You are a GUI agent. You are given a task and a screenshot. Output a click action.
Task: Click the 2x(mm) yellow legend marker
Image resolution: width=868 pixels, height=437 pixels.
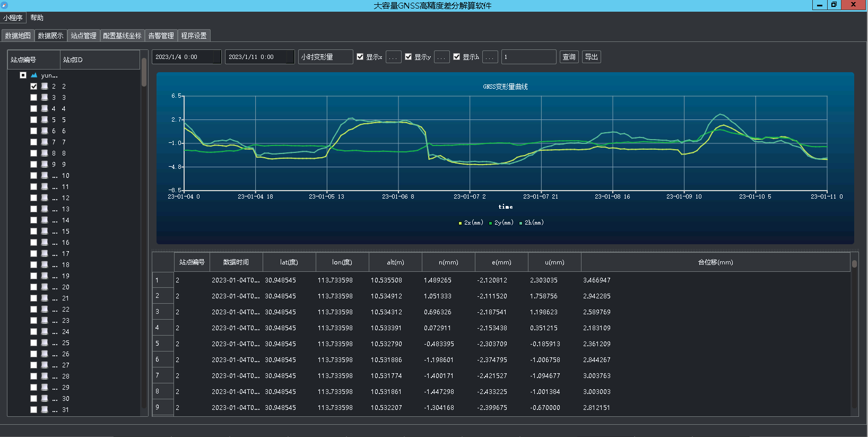(460, 223)
